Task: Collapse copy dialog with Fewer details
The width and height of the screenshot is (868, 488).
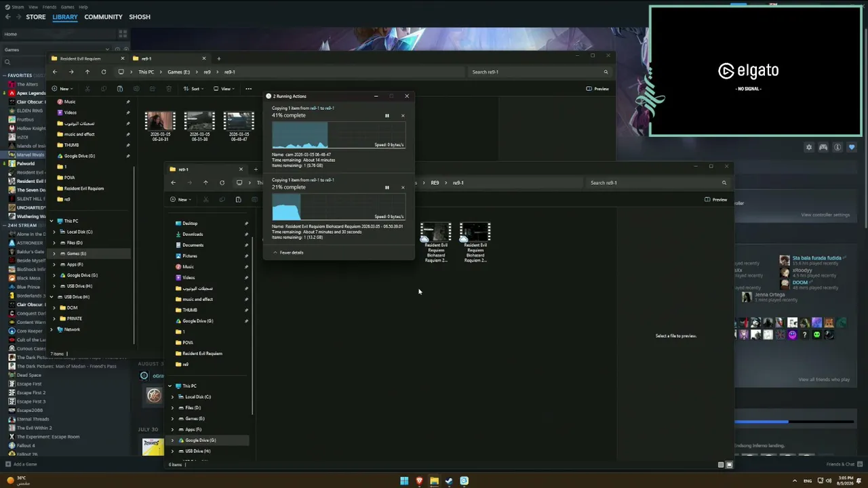Action: 288,252
